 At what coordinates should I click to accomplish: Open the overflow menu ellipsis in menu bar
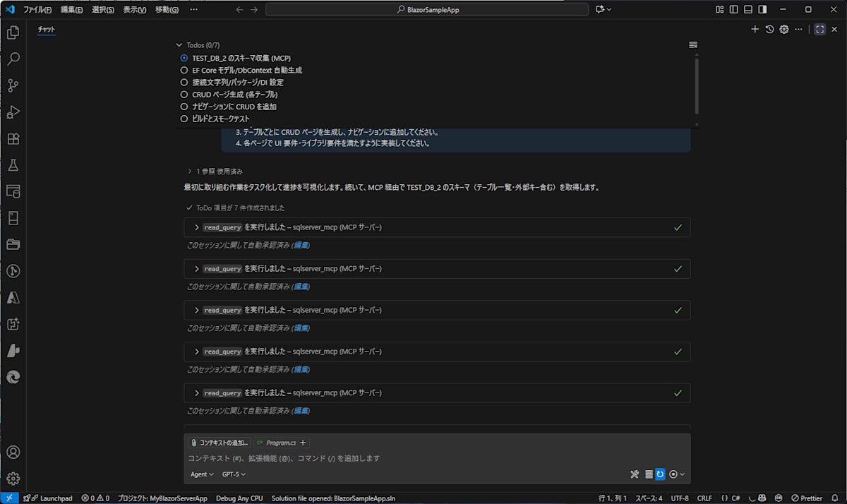pyautogui.click(x=194, y=9)
